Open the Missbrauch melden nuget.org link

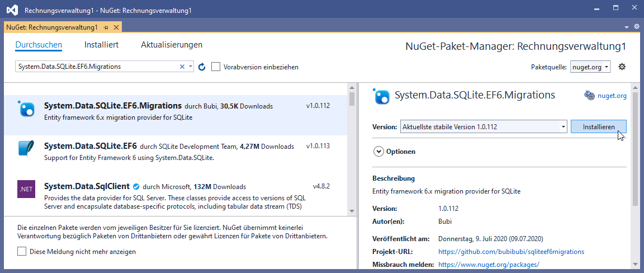pos(489,265)
